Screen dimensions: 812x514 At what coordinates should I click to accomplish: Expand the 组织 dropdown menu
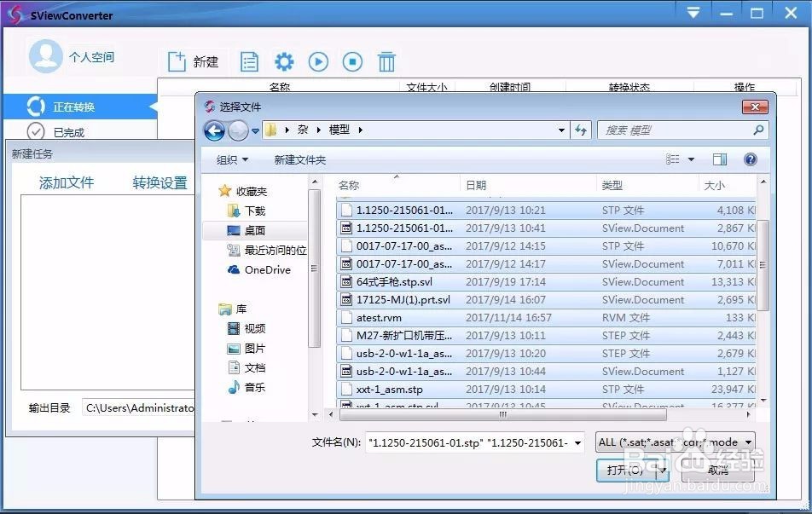coord(230,159)
